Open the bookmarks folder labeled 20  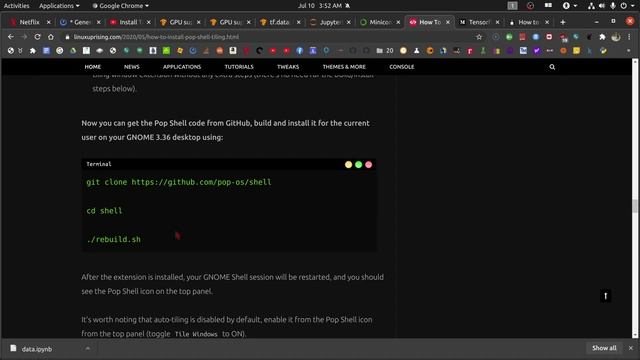coord(384,51)
